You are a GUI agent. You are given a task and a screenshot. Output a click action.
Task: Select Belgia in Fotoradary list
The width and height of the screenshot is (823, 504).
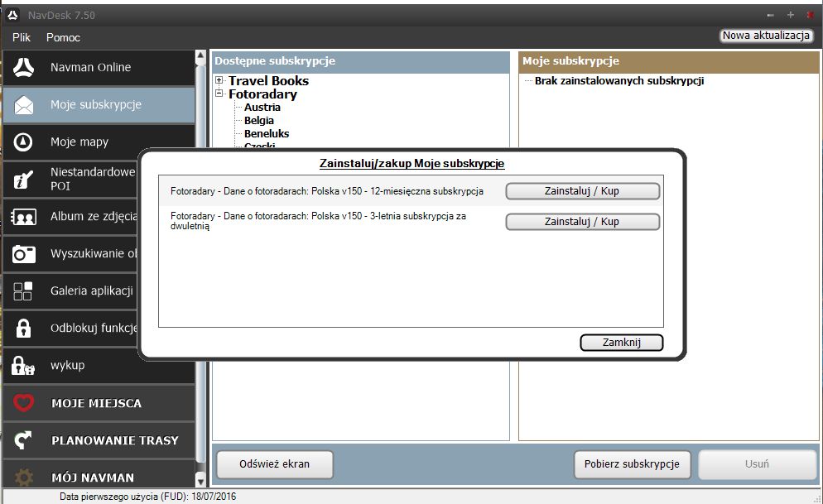(259, 120)
